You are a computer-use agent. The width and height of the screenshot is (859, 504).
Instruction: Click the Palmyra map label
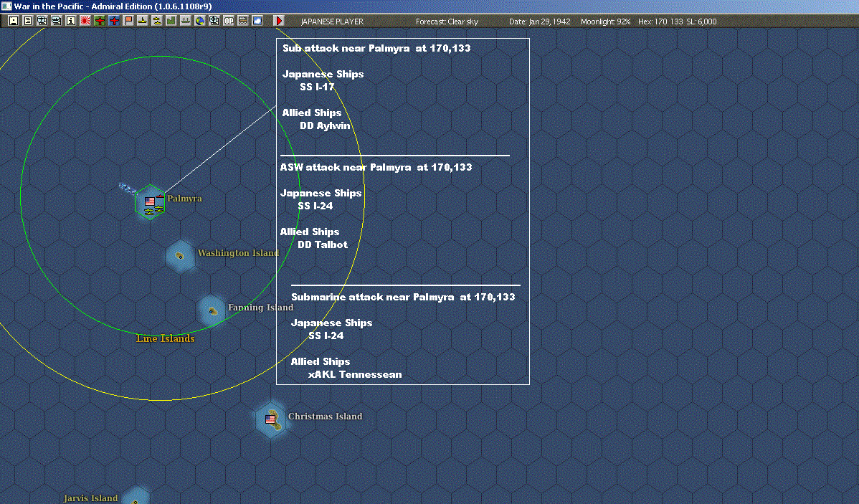[184, 199]
